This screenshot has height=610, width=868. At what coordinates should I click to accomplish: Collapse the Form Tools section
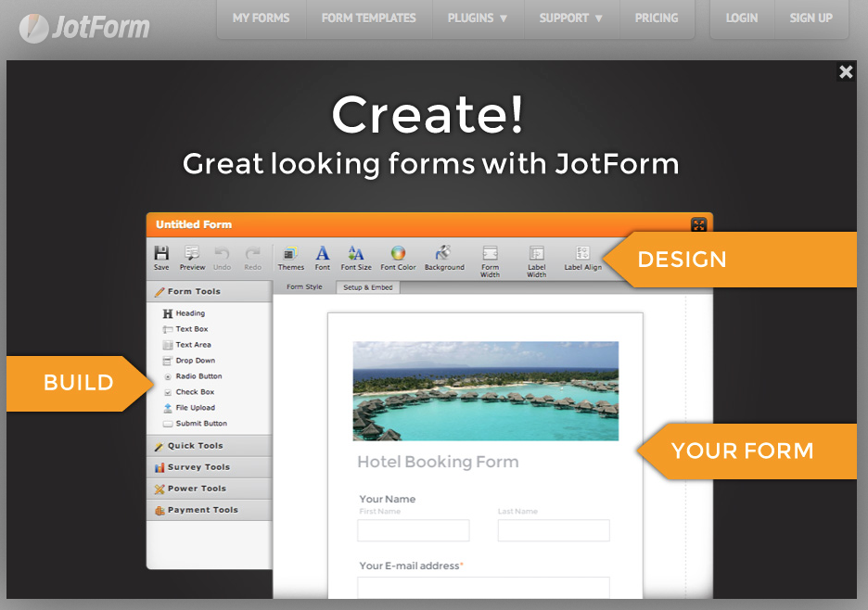click(210, 291)
